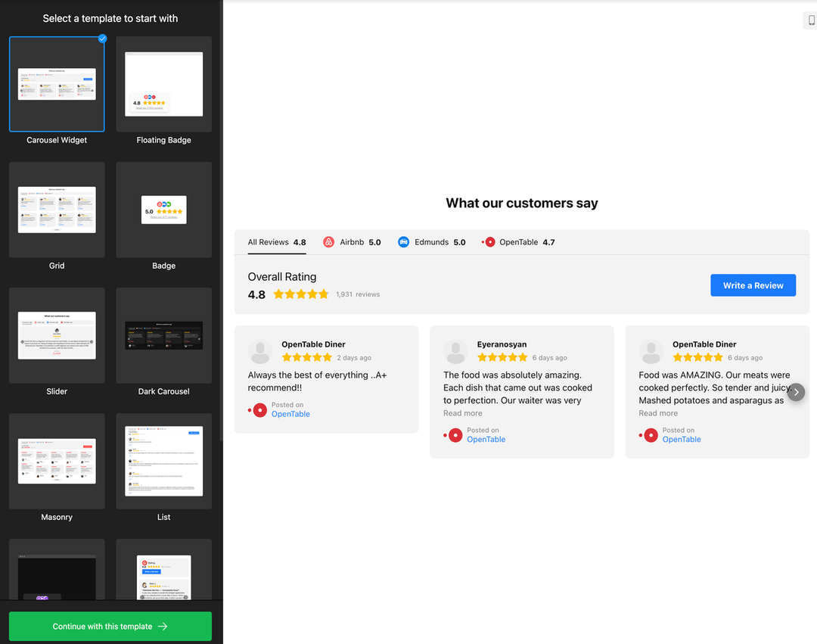Pick the Slider template thumbnail
This screenshot has height=644, width=817.
pyautogui.click(x=57, y=335)
